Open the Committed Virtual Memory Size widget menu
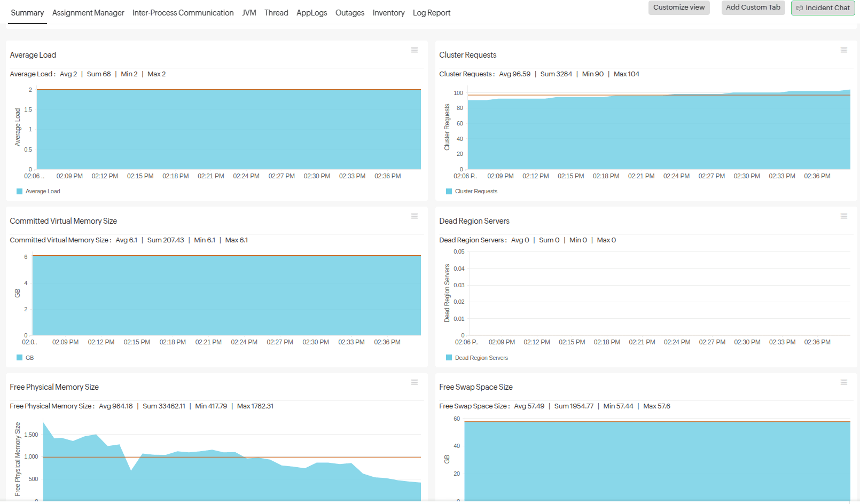The height and width of the screenshot is (504, 860). (415, 216)
